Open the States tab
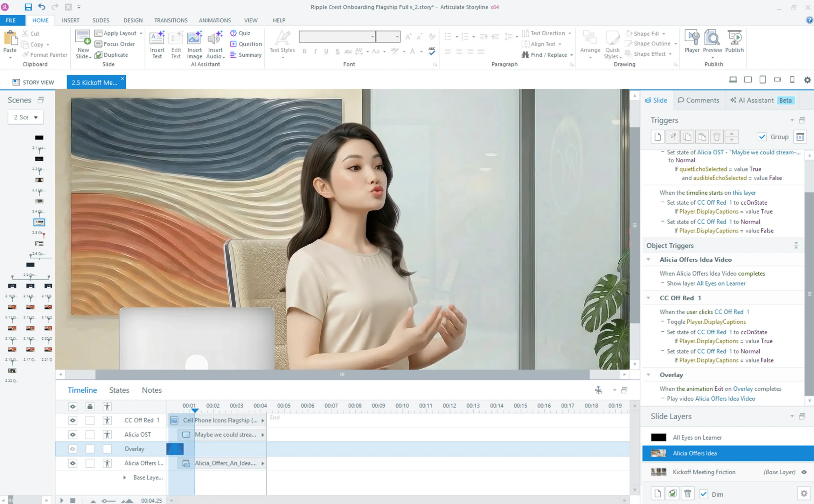This screenshot has width=814, height=504. pos(119,390)
